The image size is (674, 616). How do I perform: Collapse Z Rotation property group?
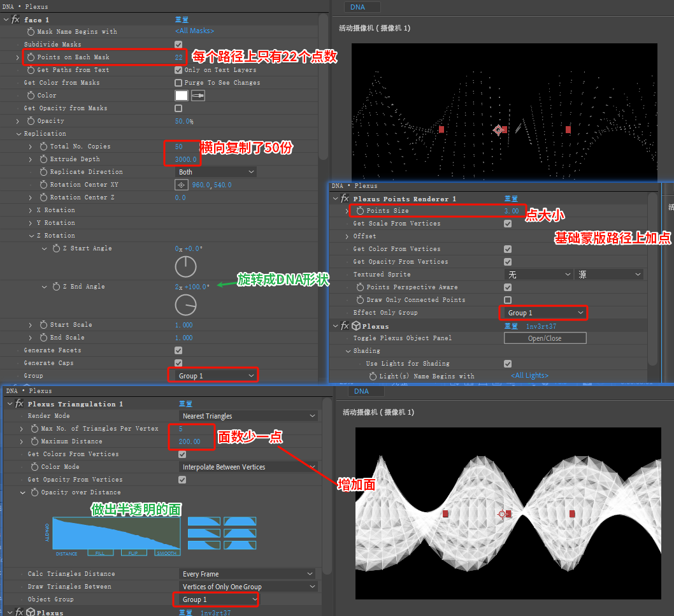(x=32, y=236)
